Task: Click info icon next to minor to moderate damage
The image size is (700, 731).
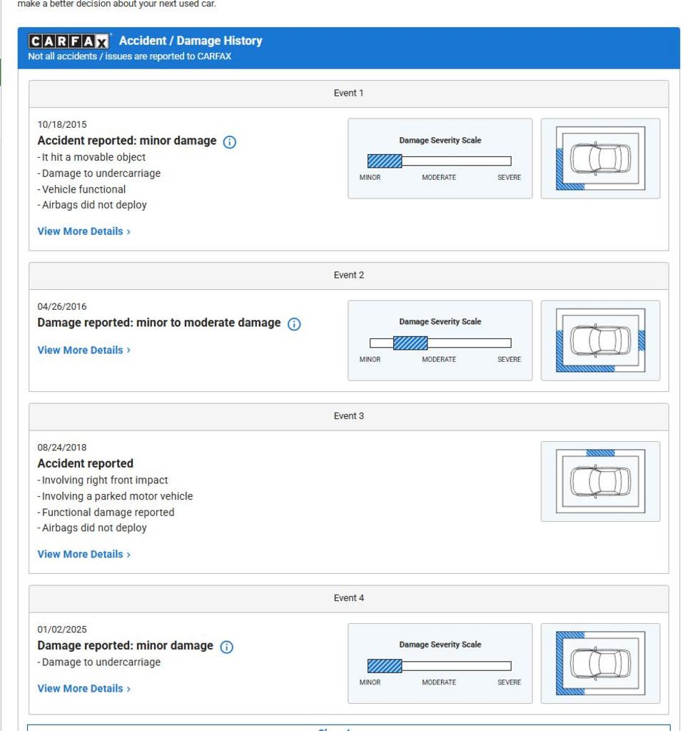Action: [x=294, y=323]
